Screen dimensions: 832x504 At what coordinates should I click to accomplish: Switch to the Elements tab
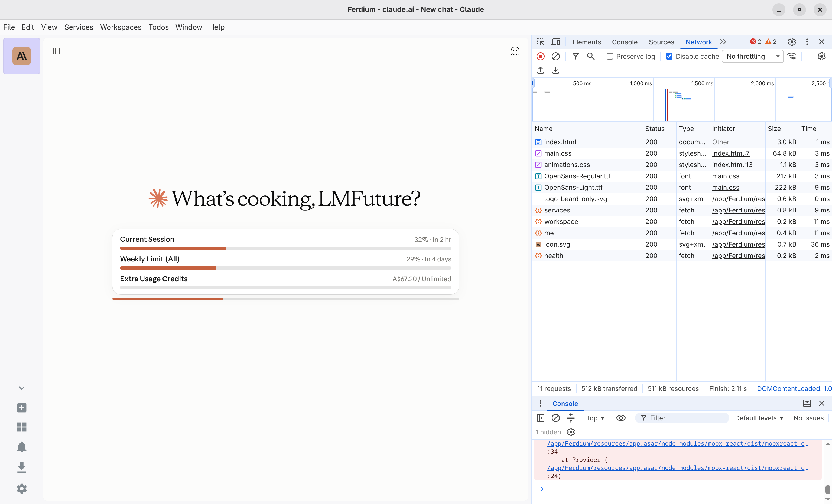587,42
